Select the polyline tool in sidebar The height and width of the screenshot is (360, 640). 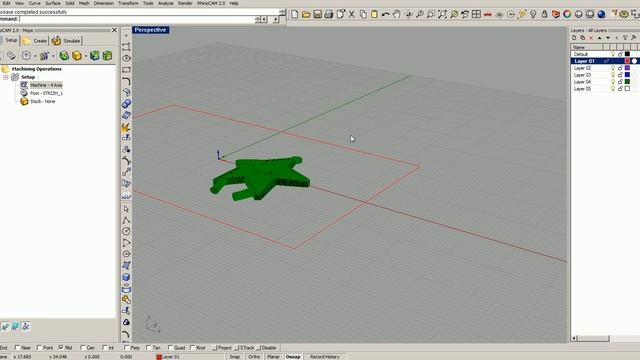(126, 220)
